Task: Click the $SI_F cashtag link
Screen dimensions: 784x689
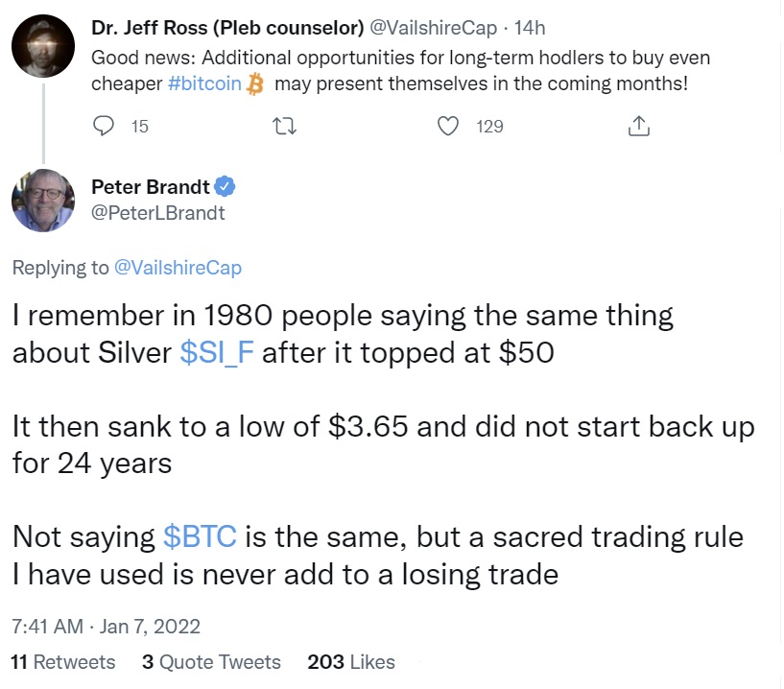Action: [218, 353]
